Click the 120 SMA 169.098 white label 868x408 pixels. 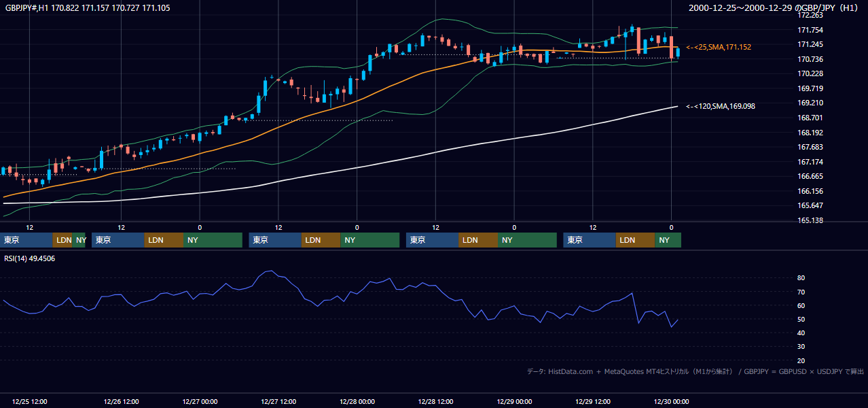720,106
